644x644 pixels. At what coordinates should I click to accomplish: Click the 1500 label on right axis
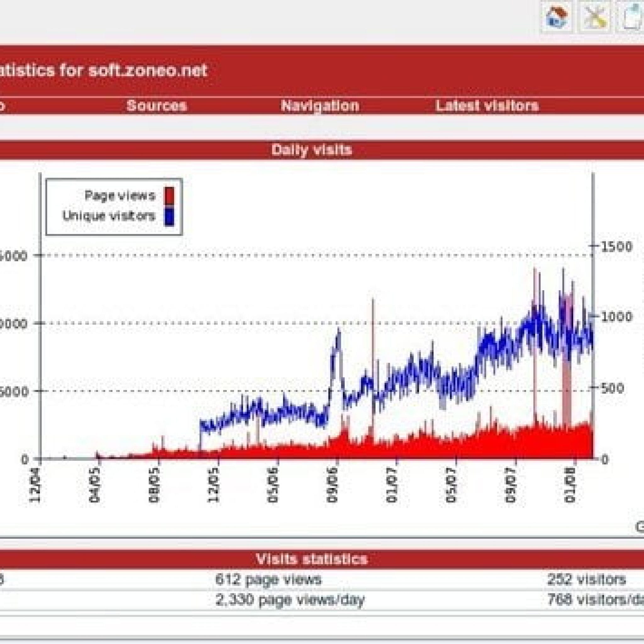click(616, 247)
